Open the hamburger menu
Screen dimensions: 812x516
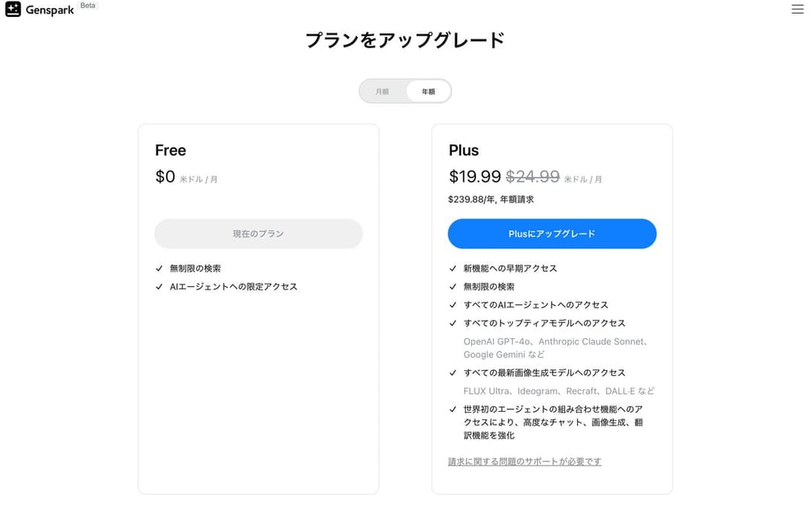coord(797,10)
